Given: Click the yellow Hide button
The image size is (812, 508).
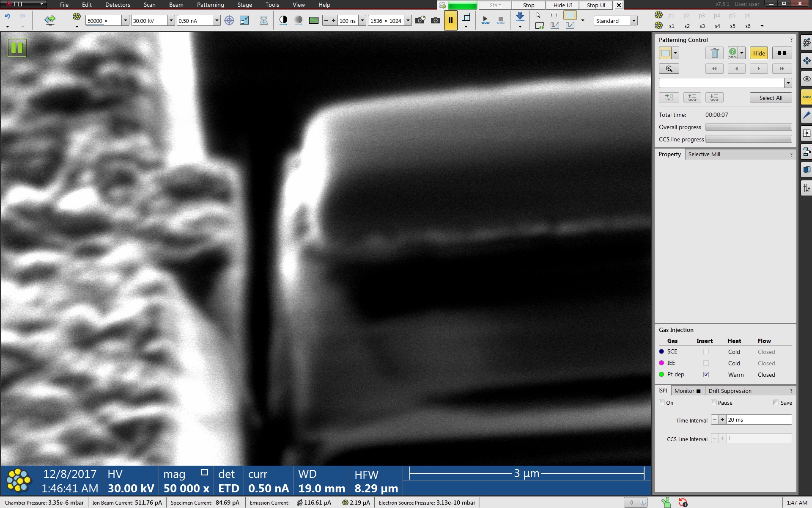Looking at the screenshot, I should (x=759, y=53).
